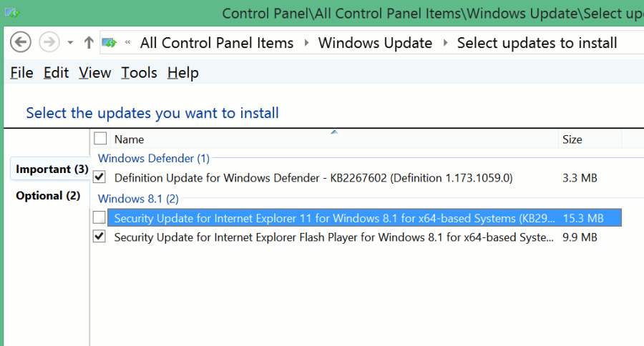
Task: Click the Back navigation arrow
Action: (x=21, y=42)
